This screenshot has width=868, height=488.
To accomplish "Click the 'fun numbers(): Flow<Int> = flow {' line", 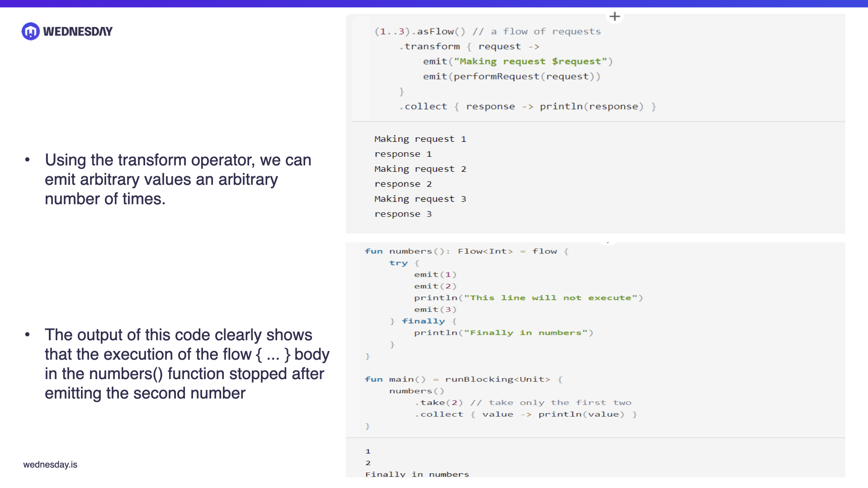I will (x=467, y=251).
